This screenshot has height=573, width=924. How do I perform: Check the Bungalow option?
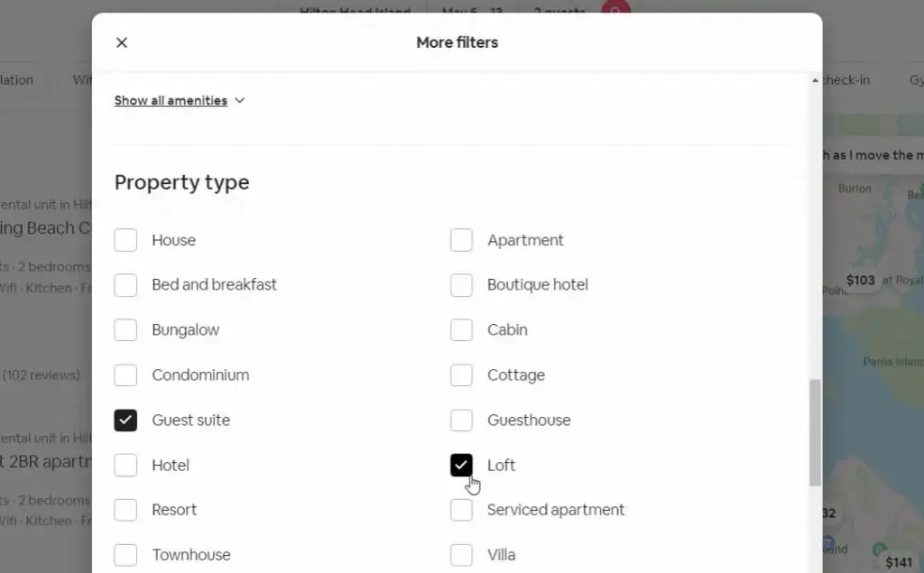coord(125,330)
